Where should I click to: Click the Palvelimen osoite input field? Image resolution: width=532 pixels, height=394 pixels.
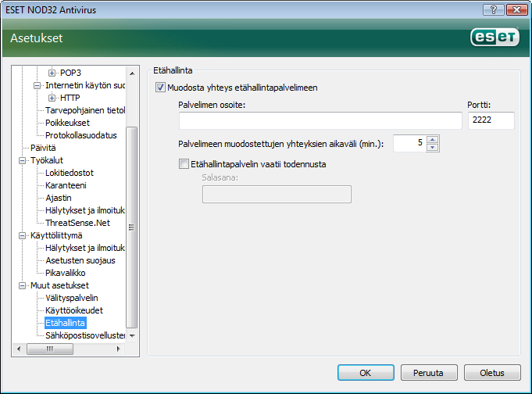[x=320, y=120]
